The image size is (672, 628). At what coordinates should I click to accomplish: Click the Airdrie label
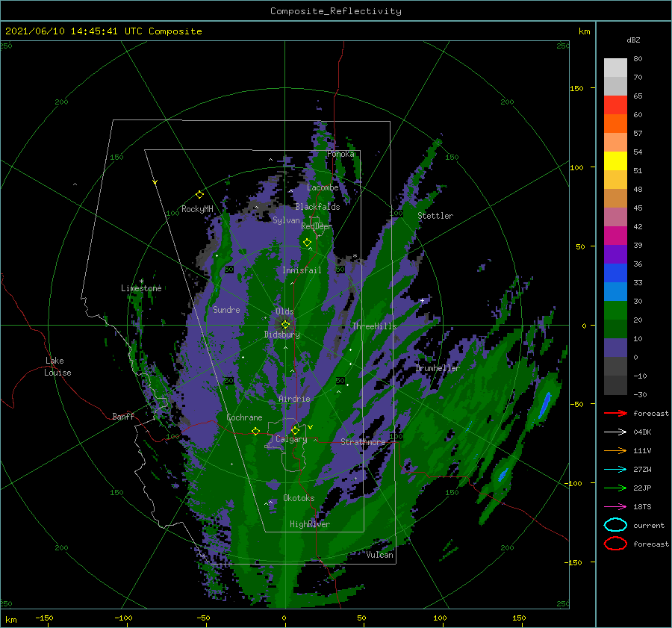(294, 399)
